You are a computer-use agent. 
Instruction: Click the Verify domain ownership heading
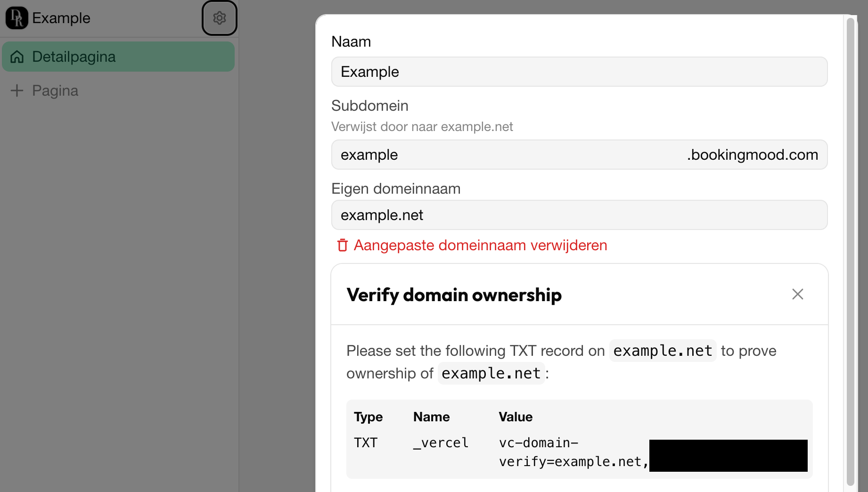click(x=454, y=295)
